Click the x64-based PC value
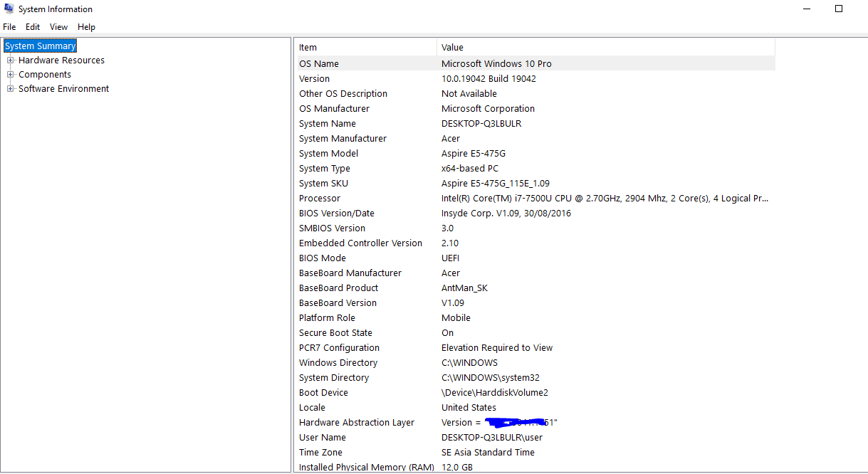Viewport: 868px width, 474px height. pyautogui.click(x=470, y=169)
